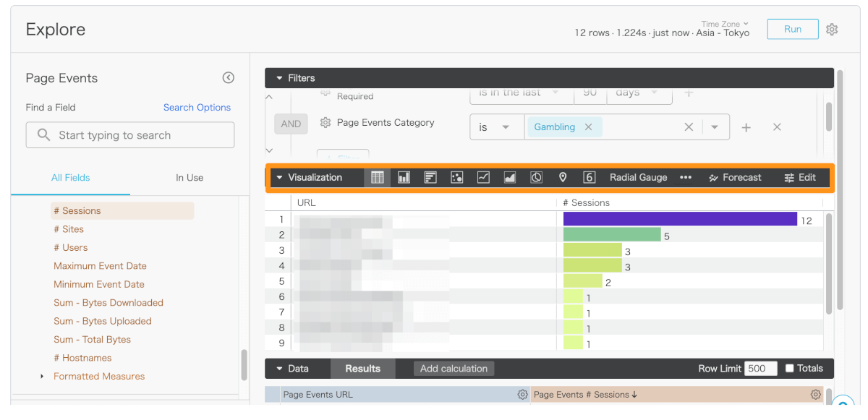868x420 pixels.
Task: Select the Pie chart visualization icon
Action: click(x=536, y=178)
